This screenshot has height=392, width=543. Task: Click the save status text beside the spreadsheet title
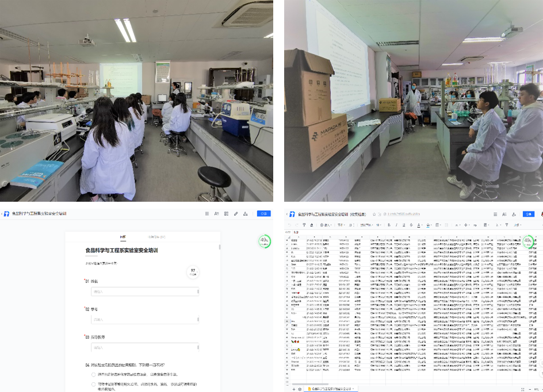(x=403, y=214)
